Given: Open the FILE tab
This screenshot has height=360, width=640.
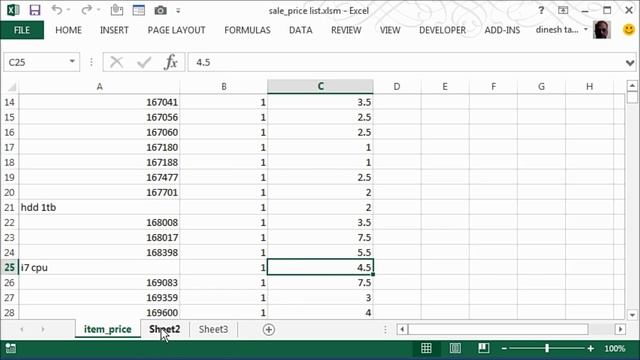Looking at the screenshot, I should coord(22,30).
